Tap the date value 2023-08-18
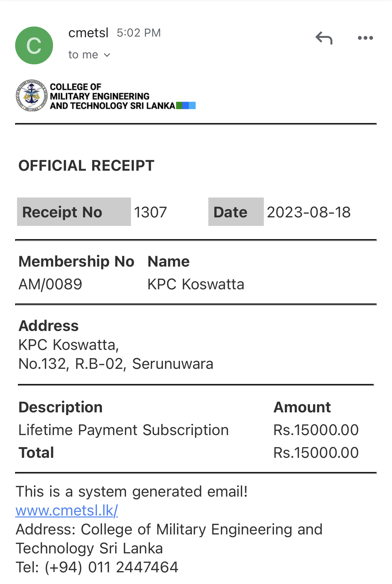Viewport: 392px width, 584px height. coord(309,212)
